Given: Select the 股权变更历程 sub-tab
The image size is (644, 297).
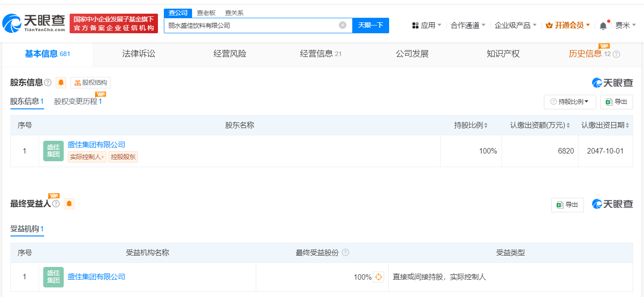Looking at the screenshot, I should pos(78,102).
